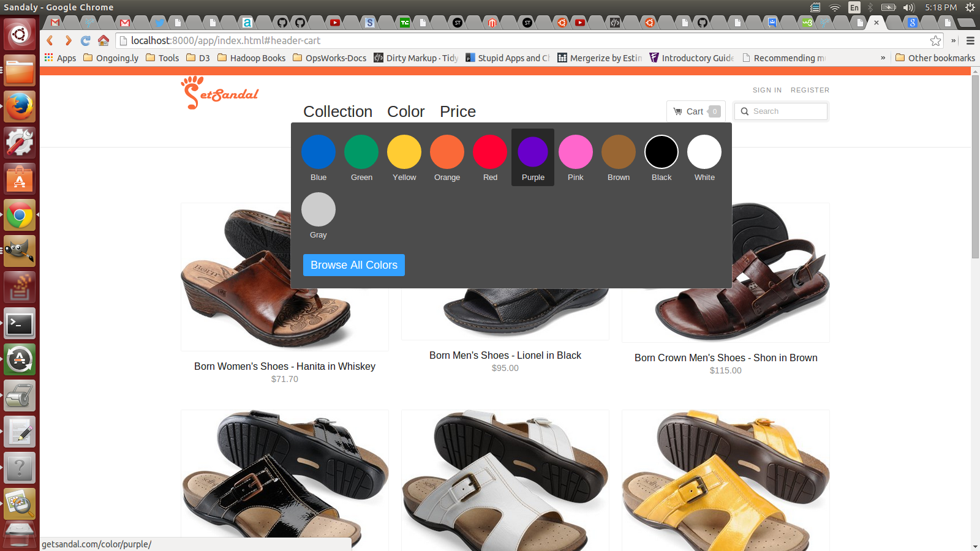
Task: Expand extensions overflow chevron by address bar
Action: [953, 40]
